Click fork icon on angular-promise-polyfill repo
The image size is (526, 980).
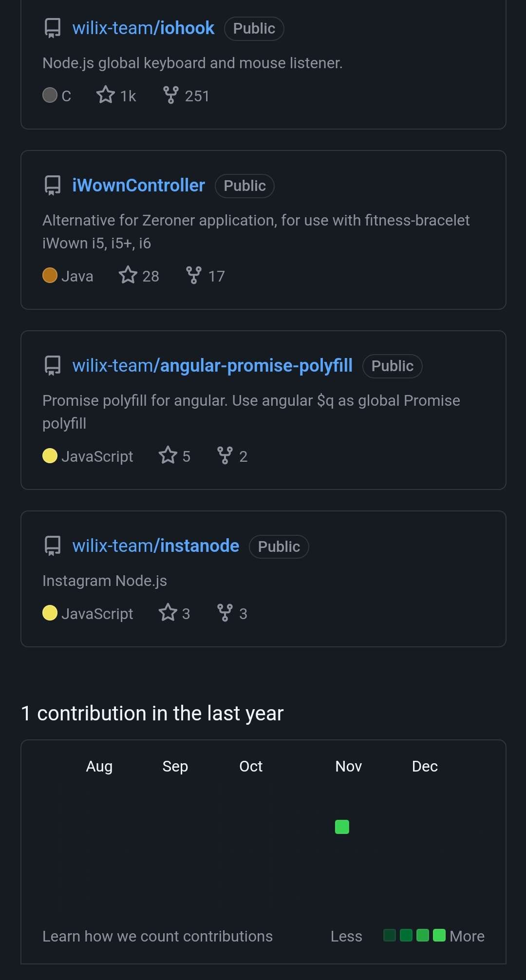pyautogui.click(x=225, y=455)
